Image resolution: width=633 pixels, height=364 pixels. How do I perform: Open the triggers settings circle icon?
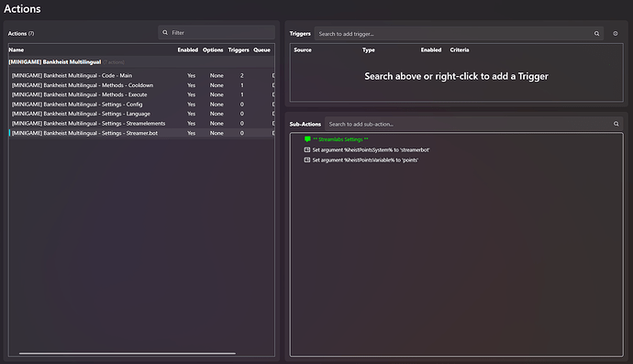[x=616, y=34]
